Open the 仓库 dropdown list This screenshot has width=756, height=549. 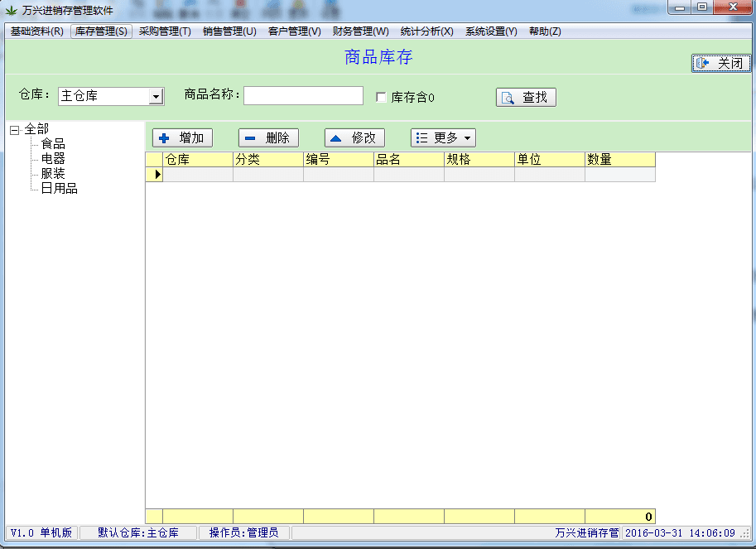pos(155,97)
